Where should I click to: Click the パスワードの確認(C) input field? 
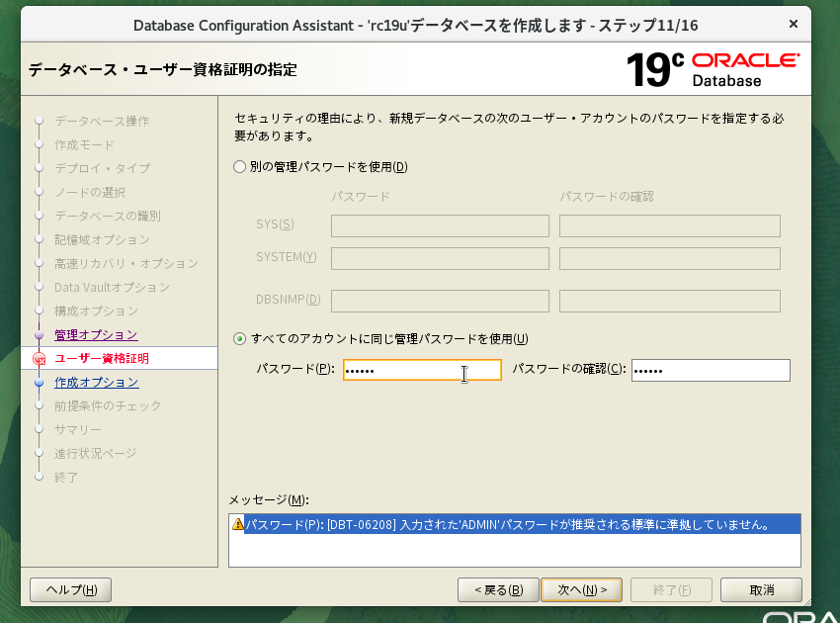coord(711,370)
